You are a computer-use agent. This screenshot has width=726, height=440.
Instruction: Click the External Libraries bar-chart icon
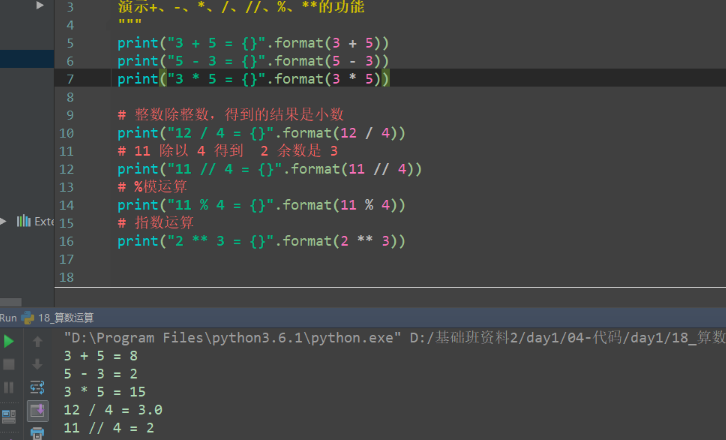[24, 221]
